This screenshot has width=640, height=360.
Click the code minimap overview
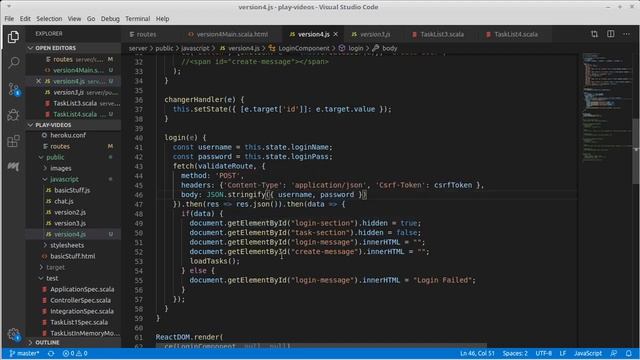coord(607,108)
